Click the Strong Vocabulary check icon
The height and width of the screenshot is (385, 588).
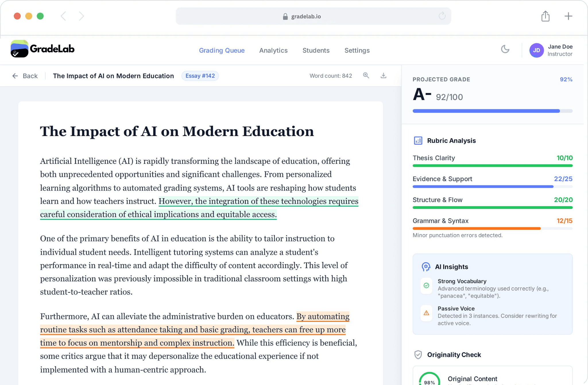(x=426, y=285)
